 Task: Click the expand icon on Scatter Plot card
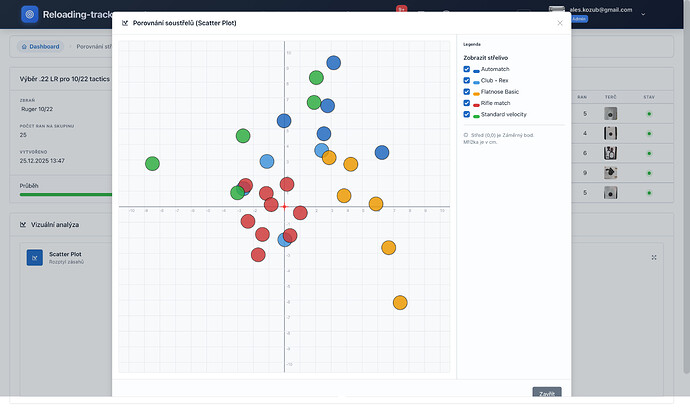click(654, 258)
